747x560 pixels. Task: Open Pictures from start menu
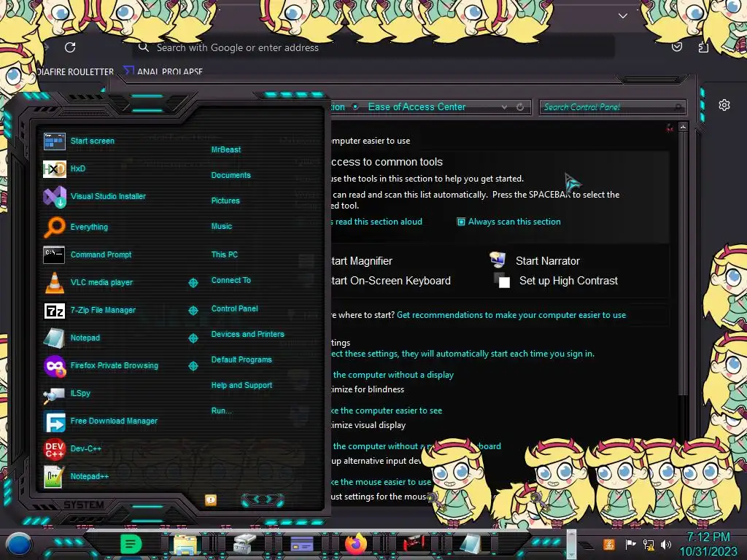[x=225, y=201]
